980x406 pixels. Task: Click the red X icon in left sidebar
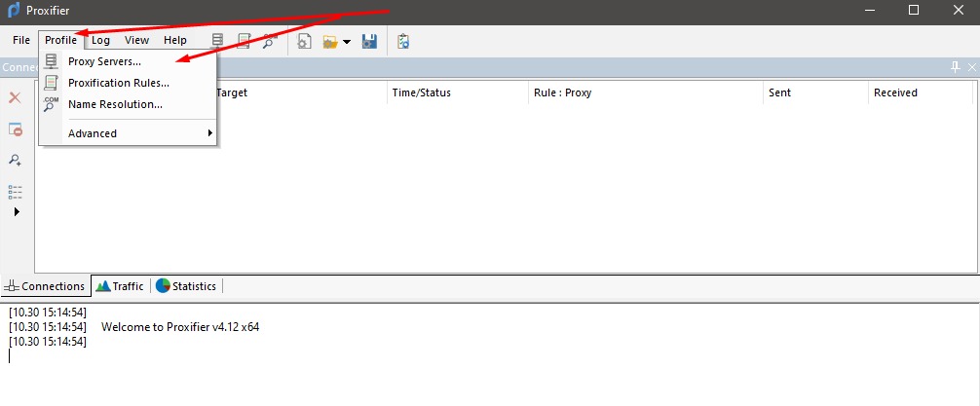(x=16, y=97)
